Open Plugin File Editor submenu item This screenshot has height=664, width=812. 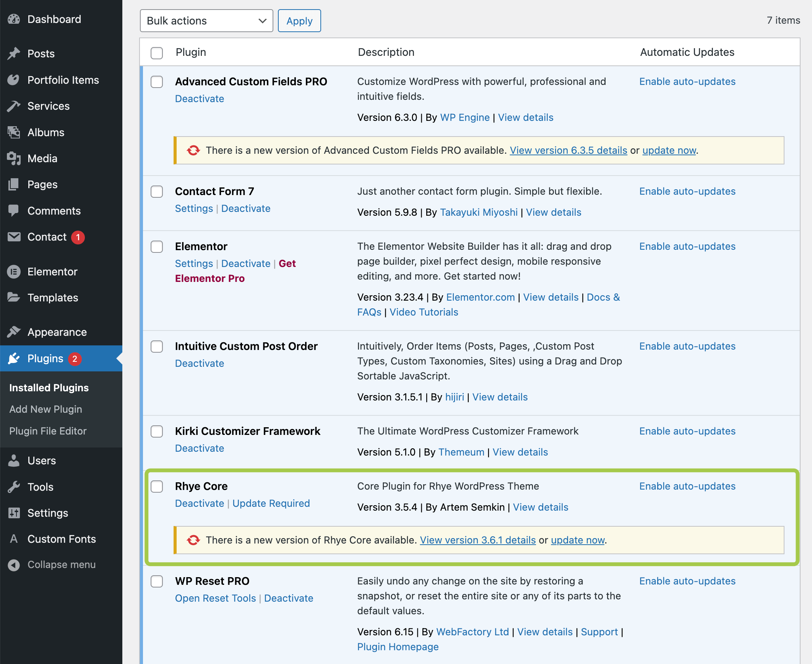pos(48,431)
